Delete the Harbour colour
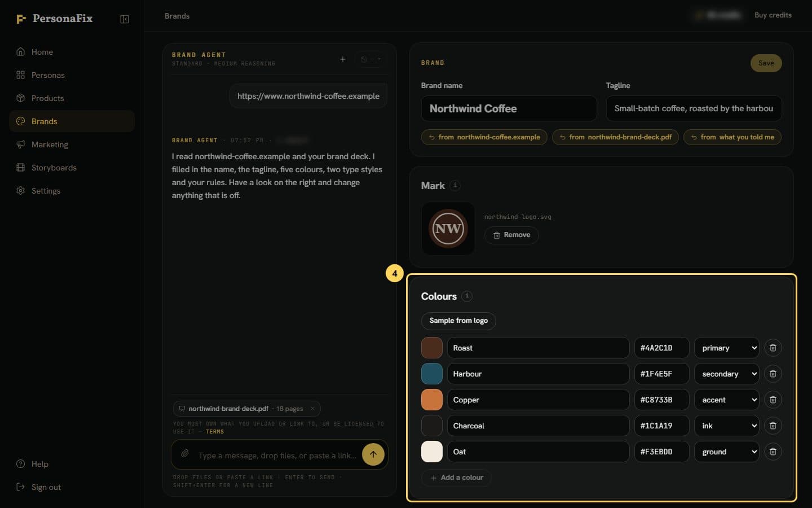Image resolution: width=812 pixels, height=508 pixels. (773, 374)
